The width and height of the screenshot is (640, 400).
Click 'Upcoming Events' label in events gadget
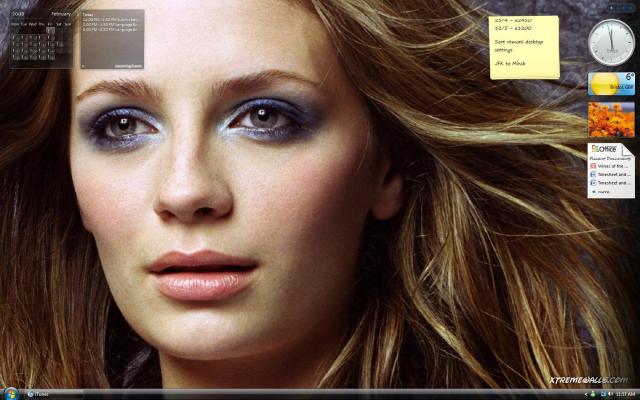129,66
